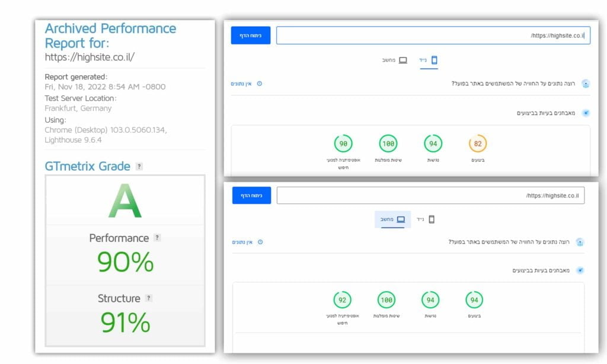Click the "Report generated:" label
This screenshot has width=607, height=364.
click(76, 76)
